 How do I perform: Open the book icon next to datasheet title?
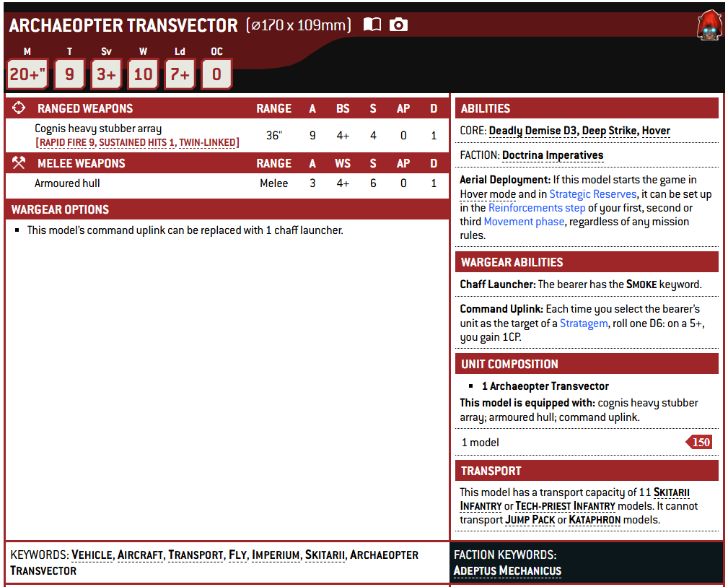pos(372,24)
